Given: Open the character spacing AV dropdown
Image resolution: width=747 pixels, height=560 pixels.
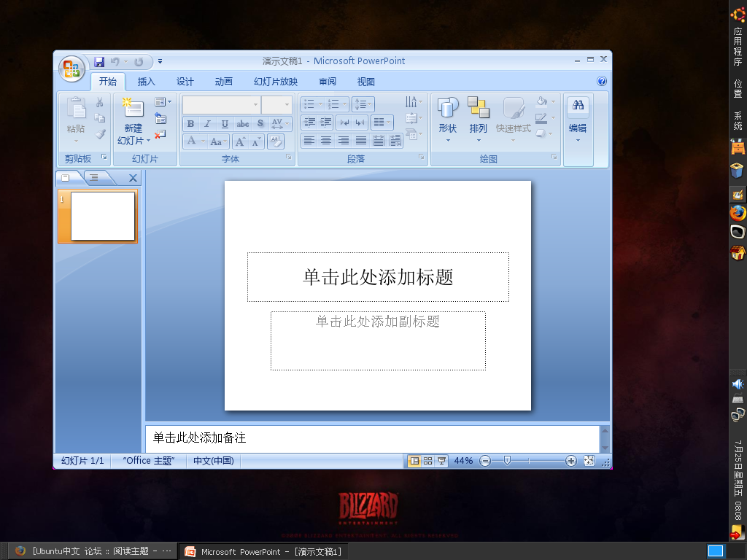Looking at the screenshot, I should (280, 124).
